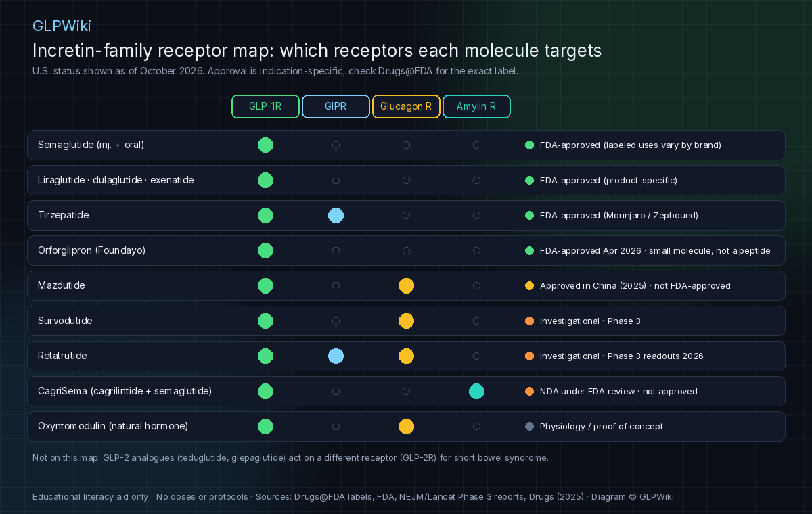Screen dimensions: 812x514
Task: Click orange status dot for NDA under FDA review
Action: (529, 391)
